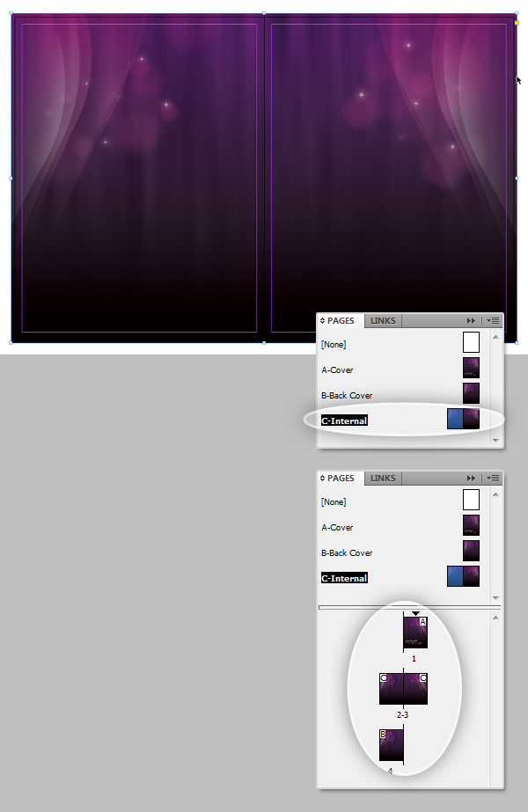The width and height of the screenshot is (528, 812).
Task: Select page 4 thumbnail with B master
Action: pos(392,744)
